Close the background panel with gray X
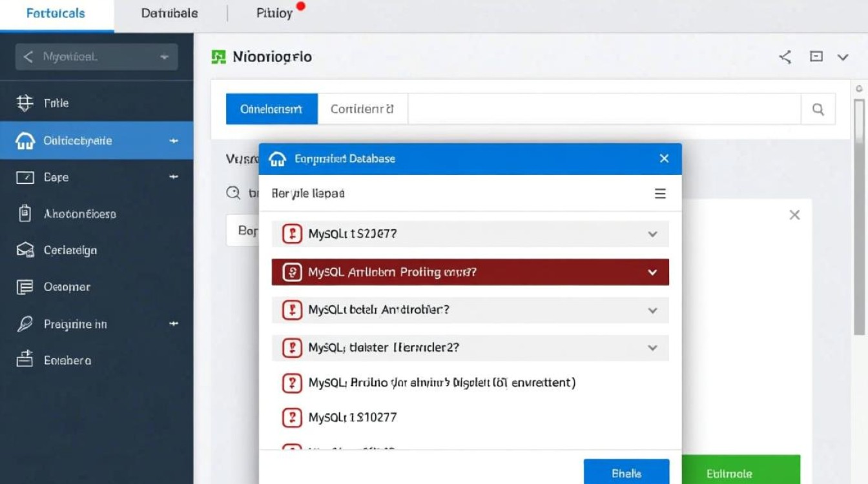This screenshot has width=868, height=484. point(795,215)
